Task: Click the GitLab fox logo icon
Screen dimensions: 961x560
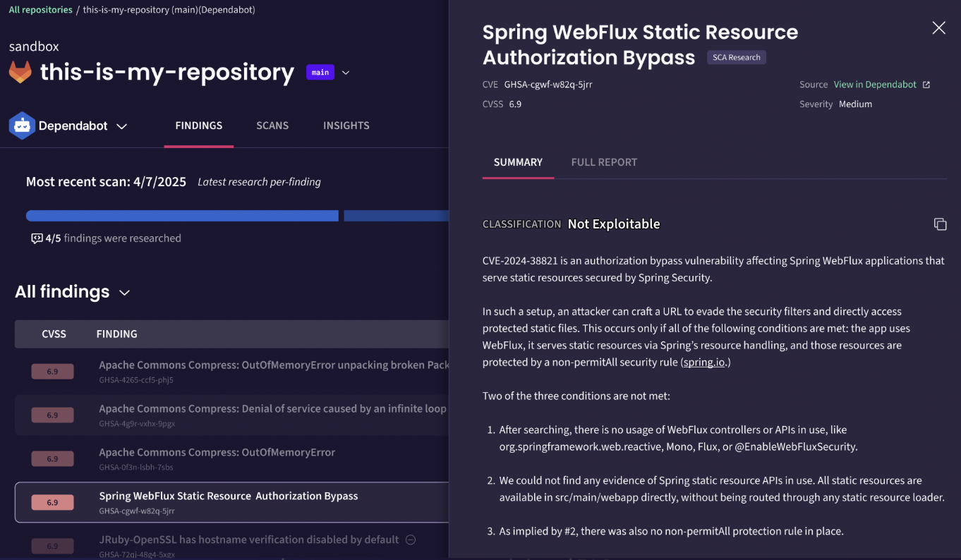Action: click(20, 72)
